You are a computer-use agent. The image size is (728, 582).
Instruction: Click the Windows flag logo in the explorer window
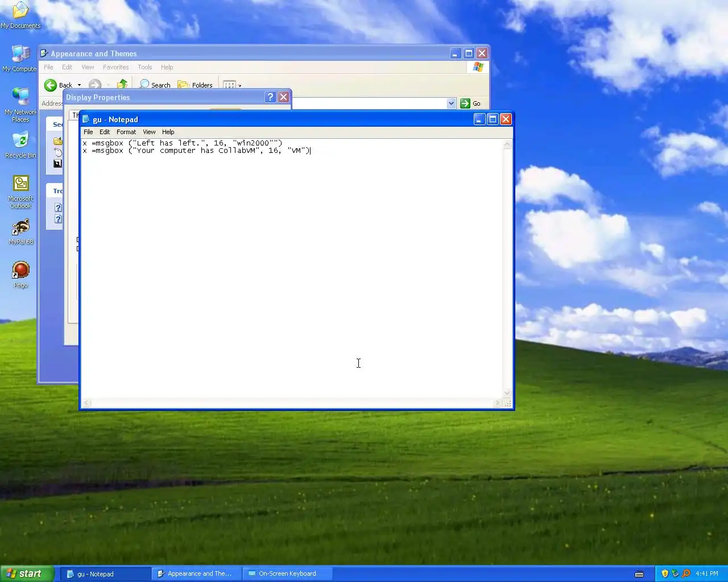(x=478, y=67)
